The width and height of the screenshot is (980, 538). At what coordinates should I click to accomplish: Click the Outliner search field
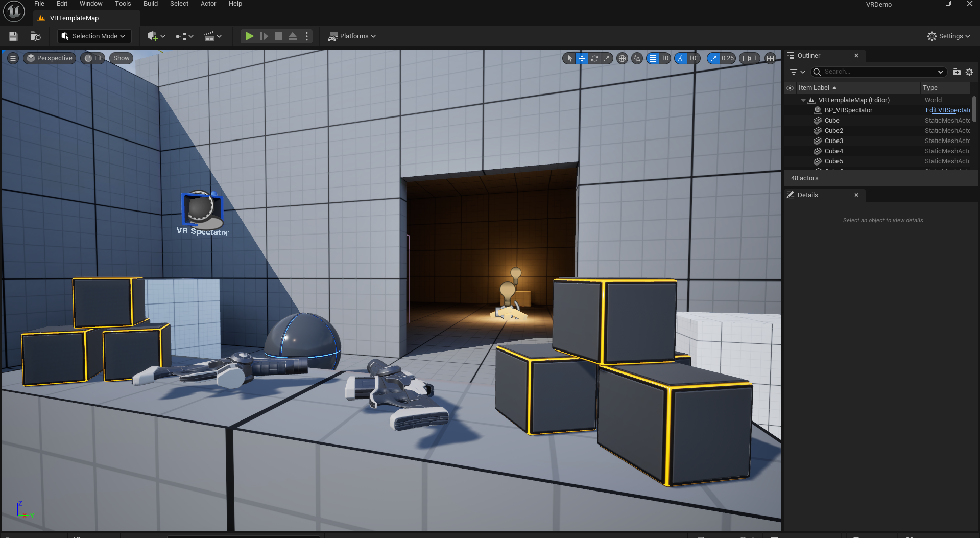click(x=878, y=72)
